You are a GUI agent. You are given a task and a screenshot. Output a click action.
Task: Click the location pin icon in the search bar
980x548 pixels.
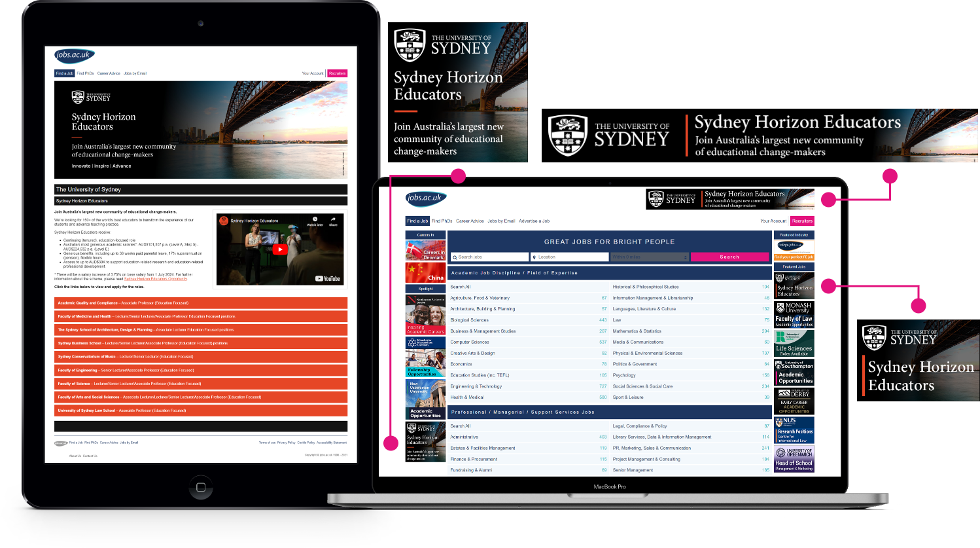pyautogui.click(x=534, y=257)
